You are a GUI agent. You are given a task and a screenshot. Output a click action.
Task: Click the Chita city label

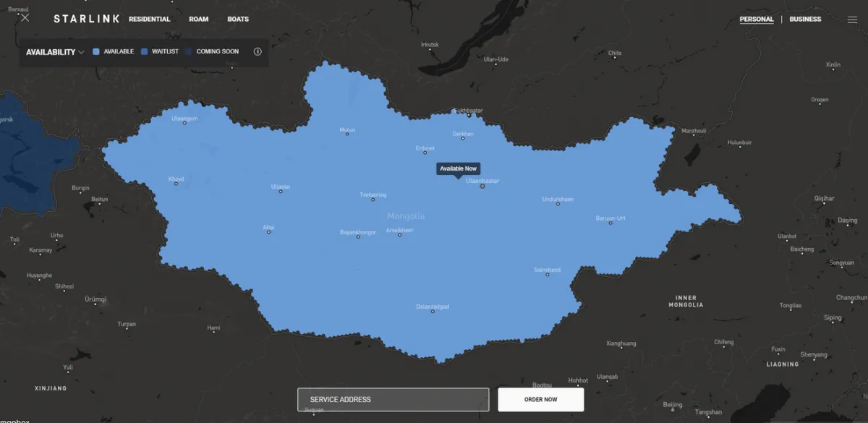pos(615,53)
